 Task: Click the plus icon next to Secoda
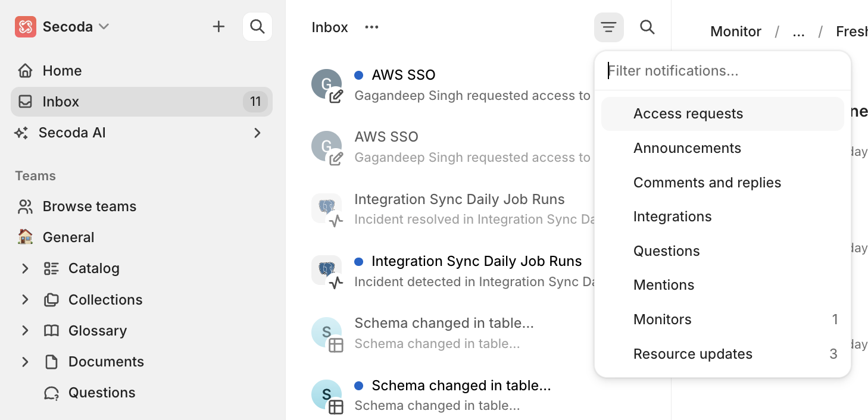[x=219, y=27]
